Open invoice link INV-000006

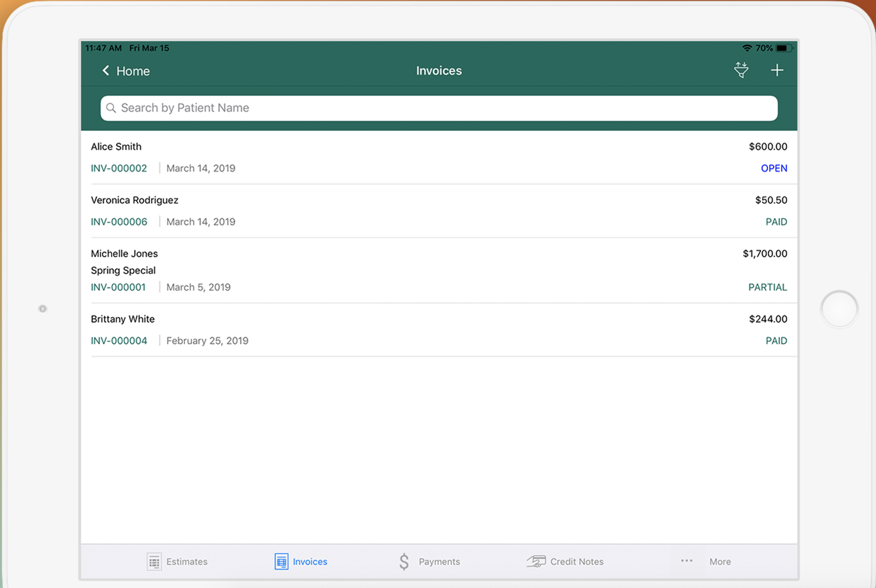point(119,222)
